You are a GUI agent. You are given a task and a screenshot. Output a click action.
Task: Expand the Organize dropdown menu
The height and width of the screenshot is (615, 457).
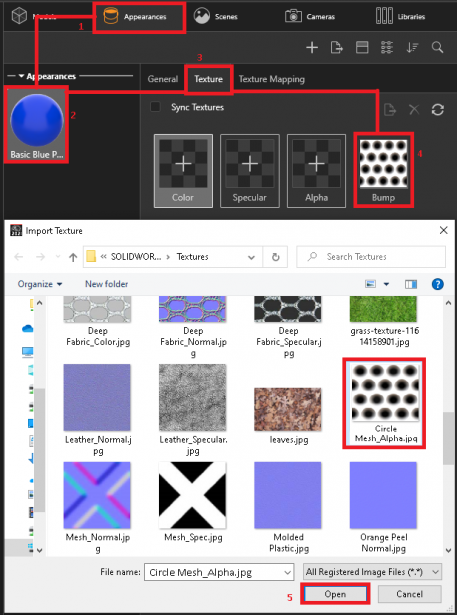[40, 284]
